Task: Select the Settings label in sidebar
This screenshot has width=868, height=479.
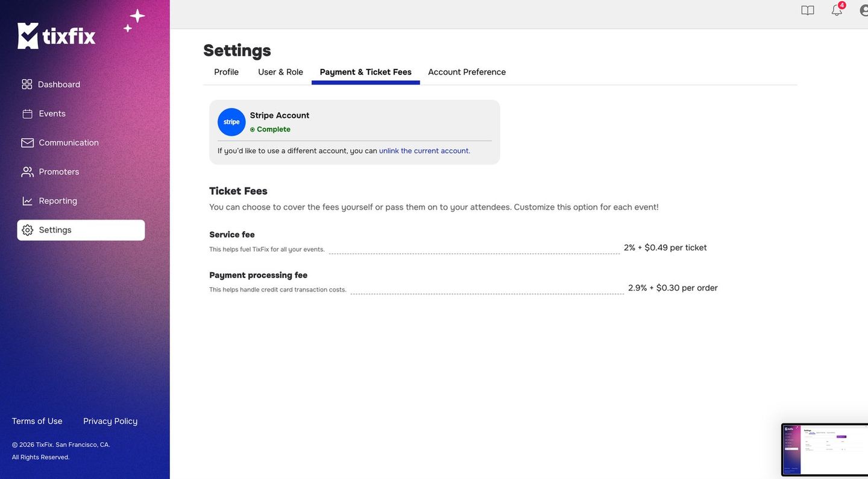Action: click(x=55, y=230)
